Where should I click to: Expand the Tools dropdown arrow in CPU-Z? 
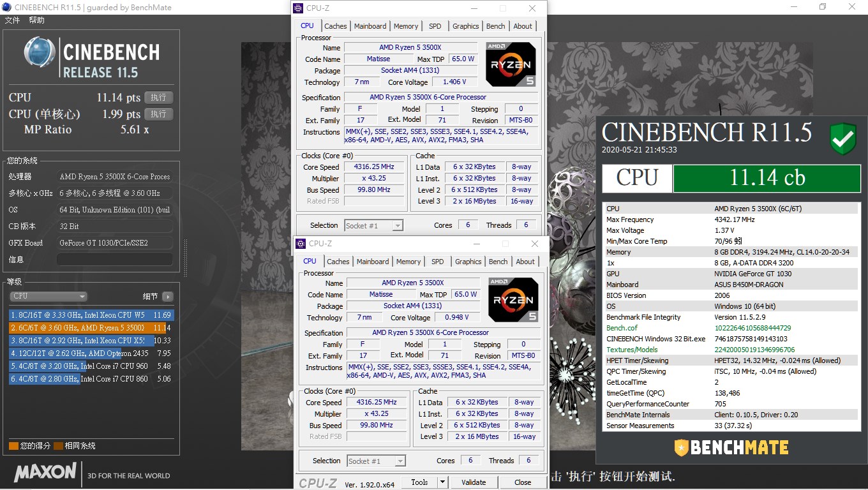click(442, 482)
